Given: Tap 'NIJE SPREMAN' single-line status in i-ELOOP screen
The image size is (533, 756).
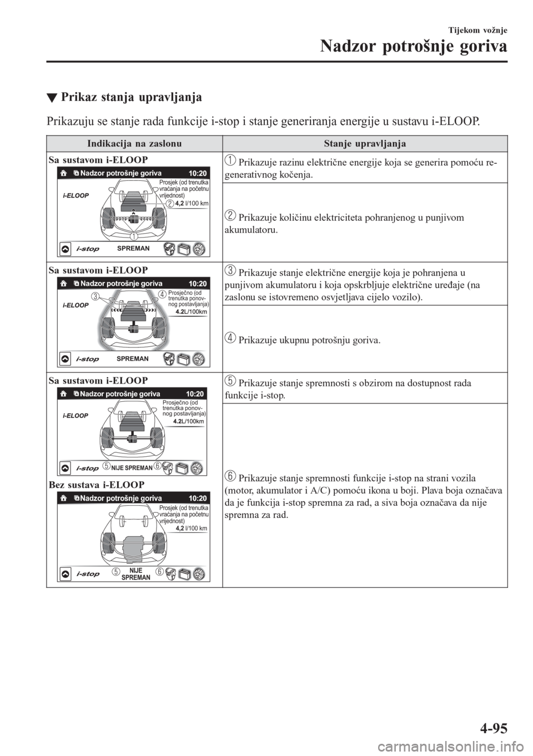Looking at the screenshot, I should coord(132,468).
